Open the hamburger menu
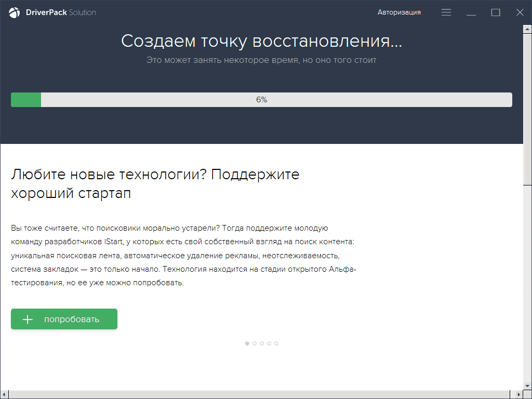Image resolution: width=532 pixels, height=399 pixels. pyautogui.click(x=446, y=12)
